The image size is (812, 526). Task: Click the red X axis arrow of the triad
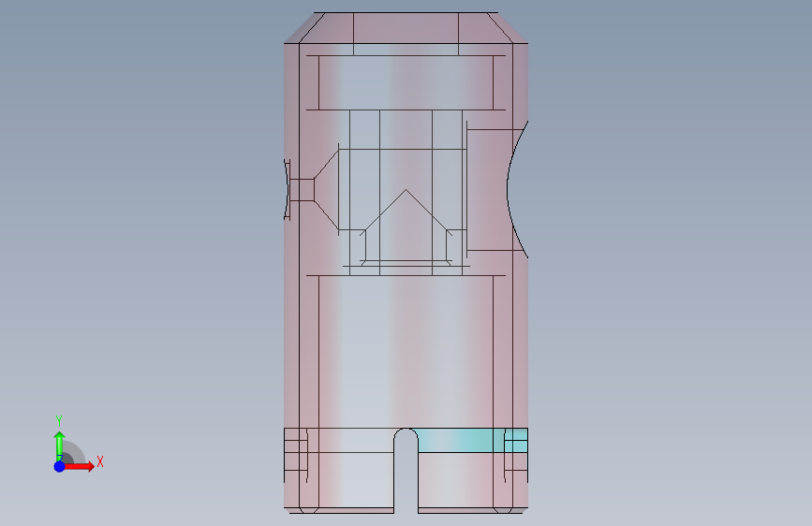79,466
